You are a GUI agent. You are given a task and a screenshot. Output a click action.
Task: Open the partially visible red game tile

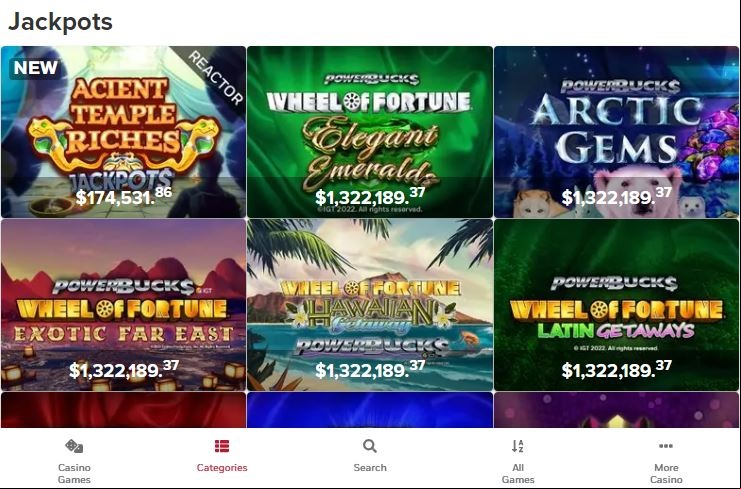[123, 410]
